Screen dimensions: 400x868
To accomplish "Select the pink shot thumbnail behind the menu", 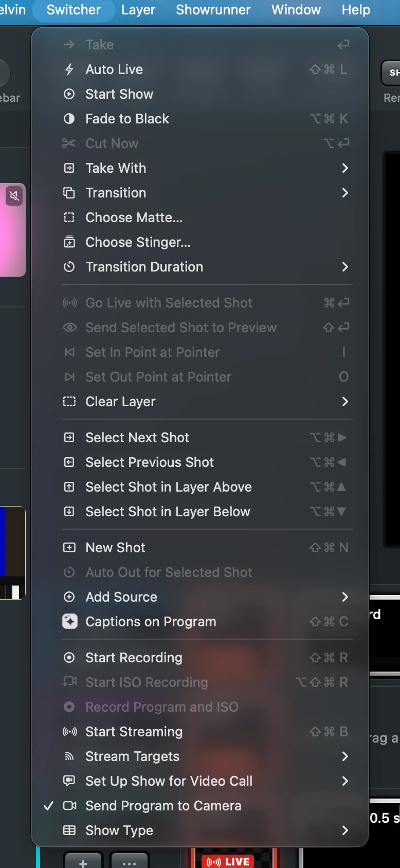I will [x=13, y=230].
